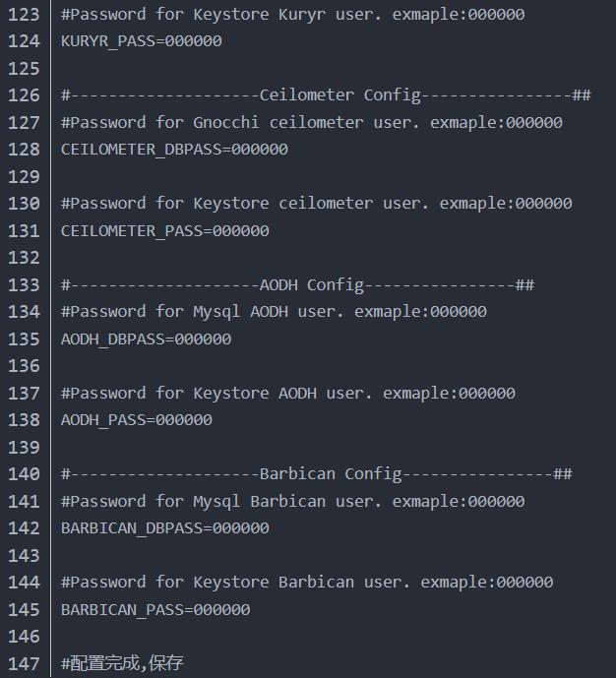
Task: Click the #配置完成,保存 comment line
Action: tap(122, 664)
